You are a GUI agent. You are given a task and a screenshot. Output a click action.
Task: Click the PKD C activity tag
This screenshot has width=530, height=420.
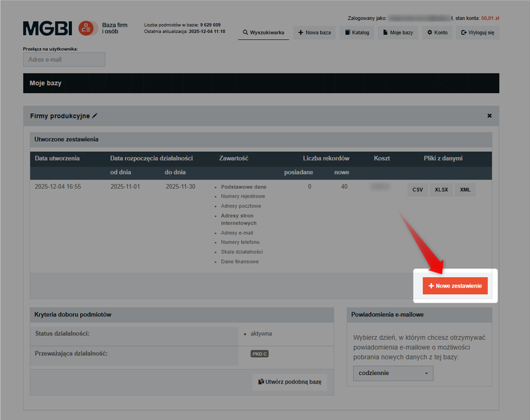coord(259,354)
